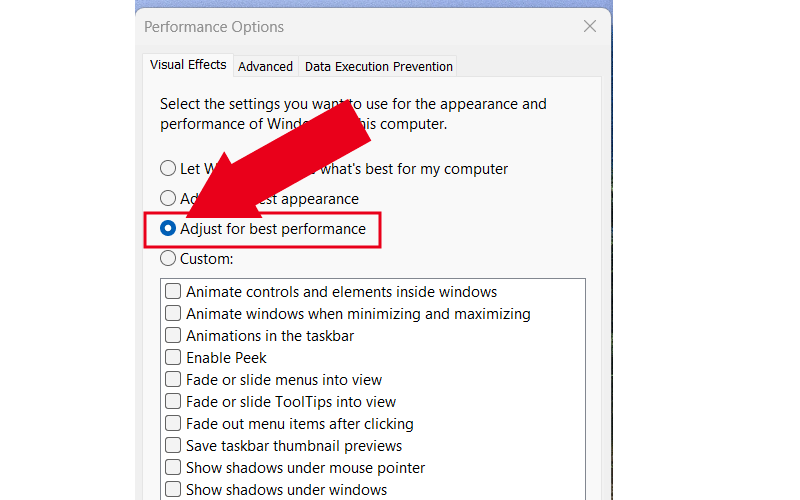Viewport: 800px width, 500px height.
Task: Check Fade out menu items after clicking
Action: click(x=173, y=424)
